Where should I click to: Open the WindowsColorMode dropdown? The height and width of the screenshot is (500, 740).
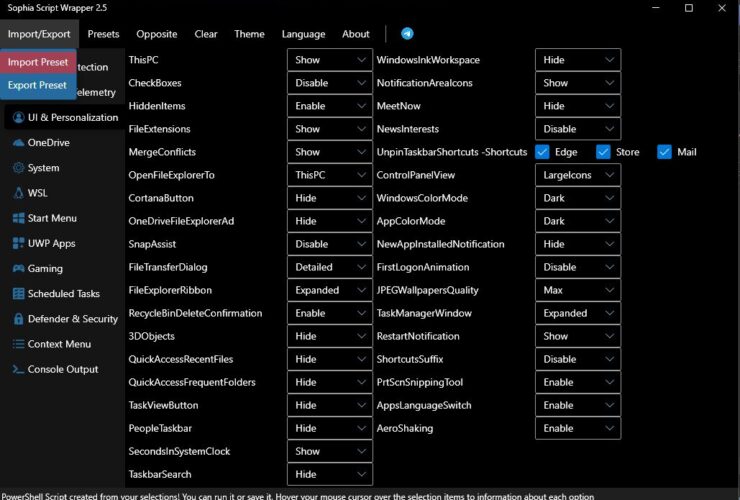(x=577, y=198)
